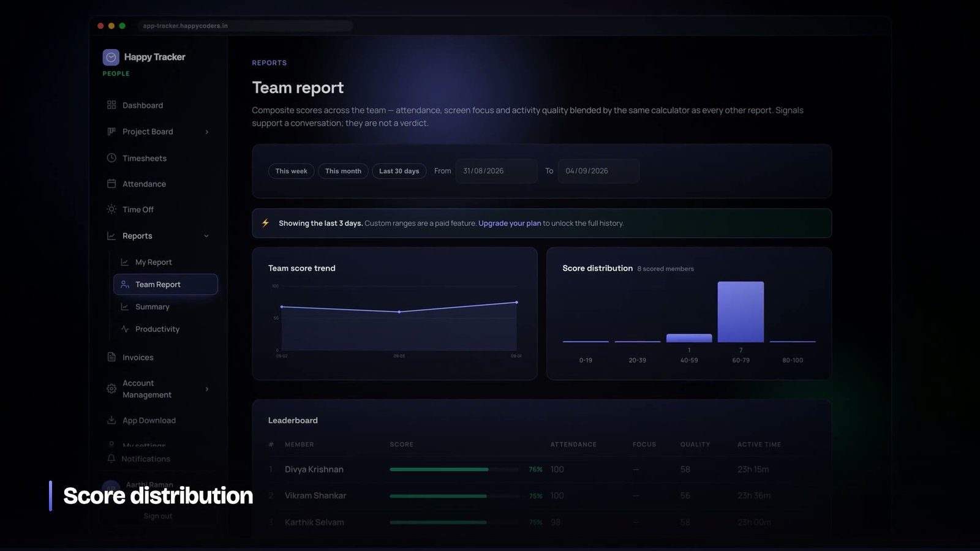Click the Project Board kanban icon
Screen dimensions: 980x551
tap(111, 132)
